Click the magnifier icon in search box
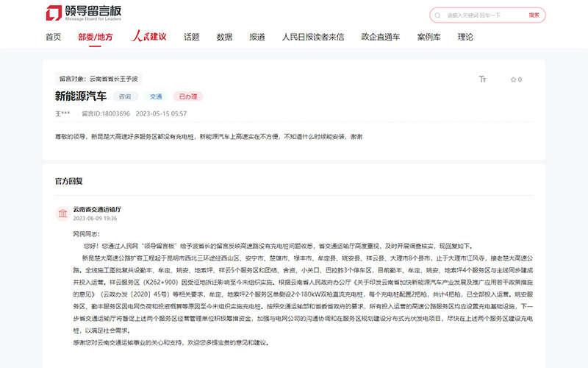Screen dimensions: 588x368 [440, 15]
